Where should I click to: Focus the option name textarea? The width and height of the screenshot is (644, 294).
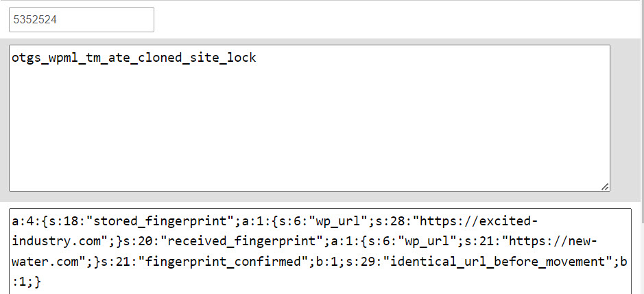(x=310, y=118)
